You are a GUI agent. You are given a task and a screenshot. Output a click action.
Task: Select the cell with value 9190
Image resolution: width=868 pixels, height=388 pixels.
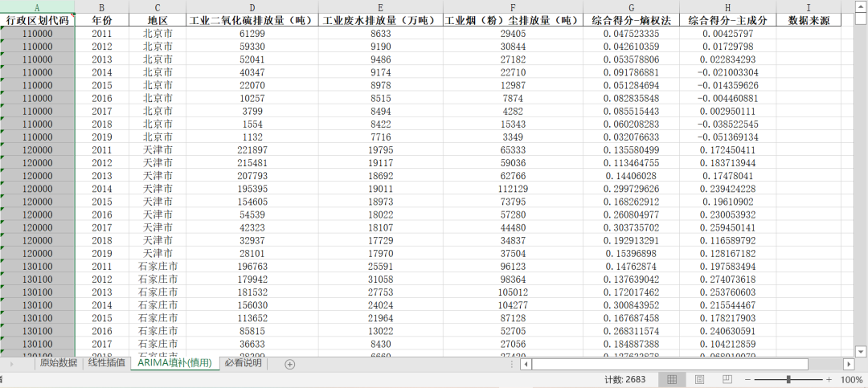click(381, 47)
